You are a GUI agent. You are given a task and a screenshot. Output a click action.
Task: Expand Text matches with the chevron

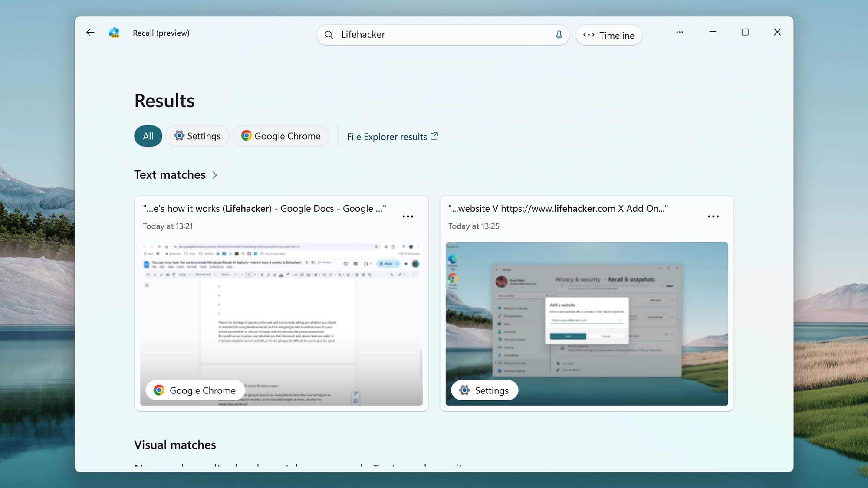(x=215, y=175)
